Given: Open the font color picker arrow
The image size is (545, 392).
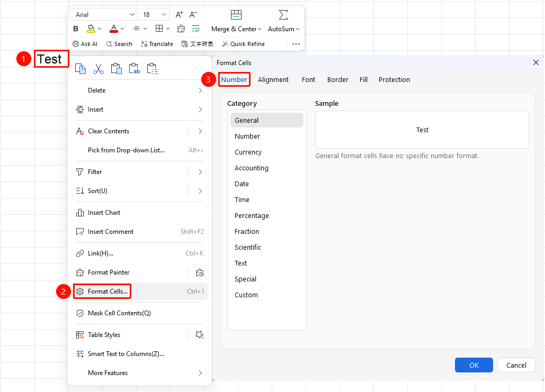Looking at the screenshot, I should coord(122,29).
